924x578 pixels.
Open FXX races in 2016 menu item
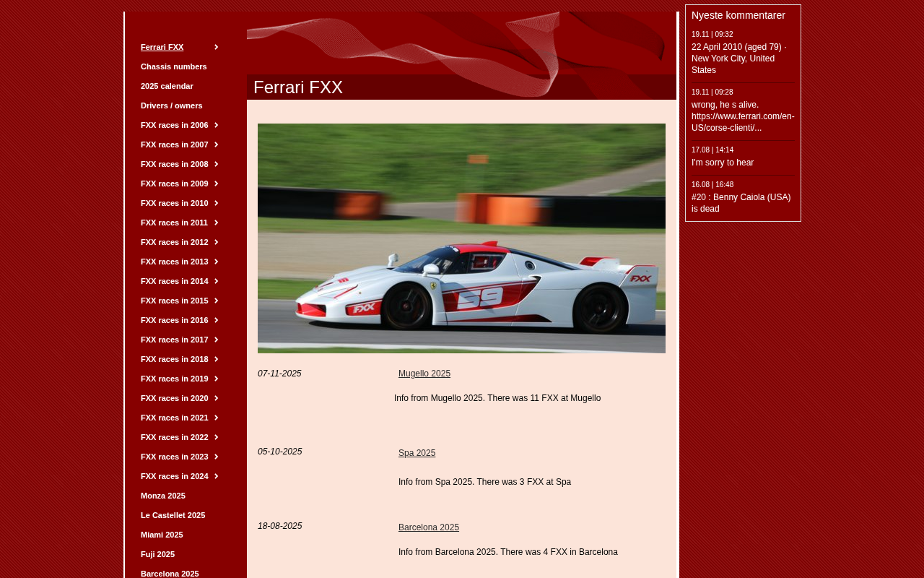click(x=174, y=320)
